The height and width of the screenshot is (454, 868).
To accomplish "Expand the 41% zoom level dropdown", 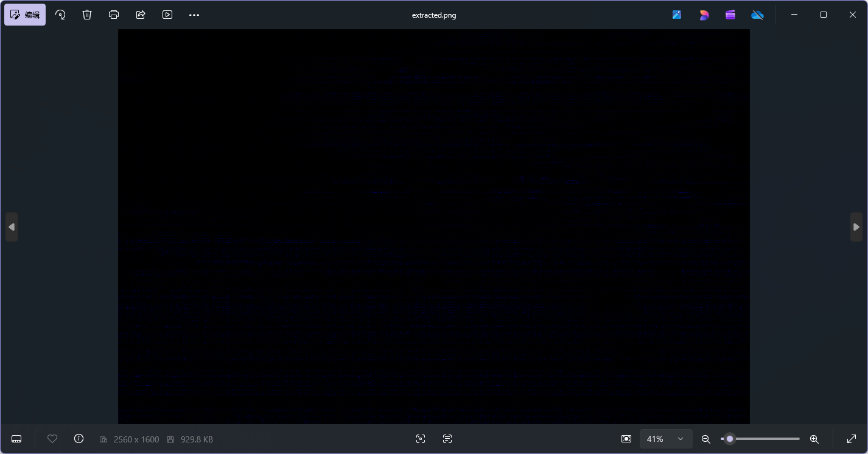I will click(681, 439).
